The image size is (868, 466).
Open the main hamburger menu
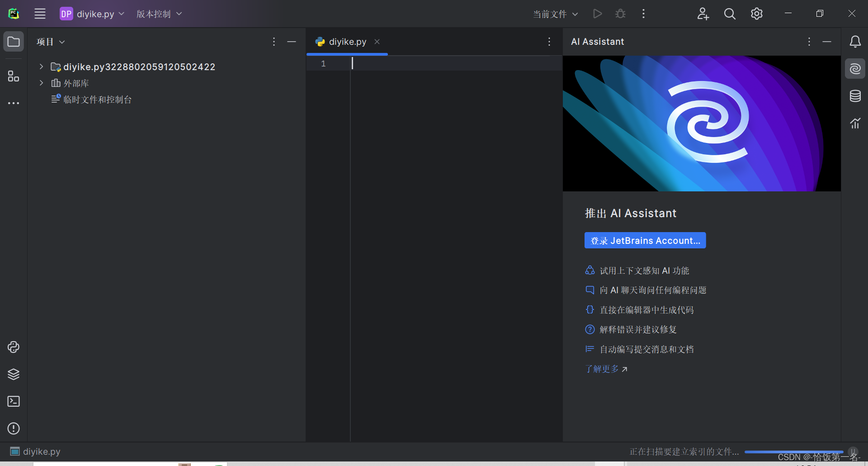[x=40, y=14]
